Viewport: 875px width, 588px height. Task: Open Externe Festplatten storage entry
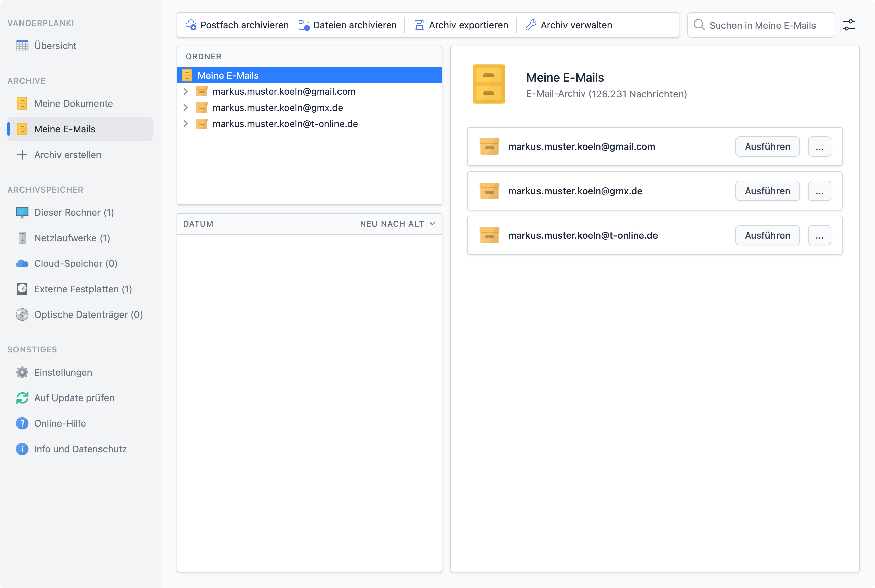coord(83,289)
